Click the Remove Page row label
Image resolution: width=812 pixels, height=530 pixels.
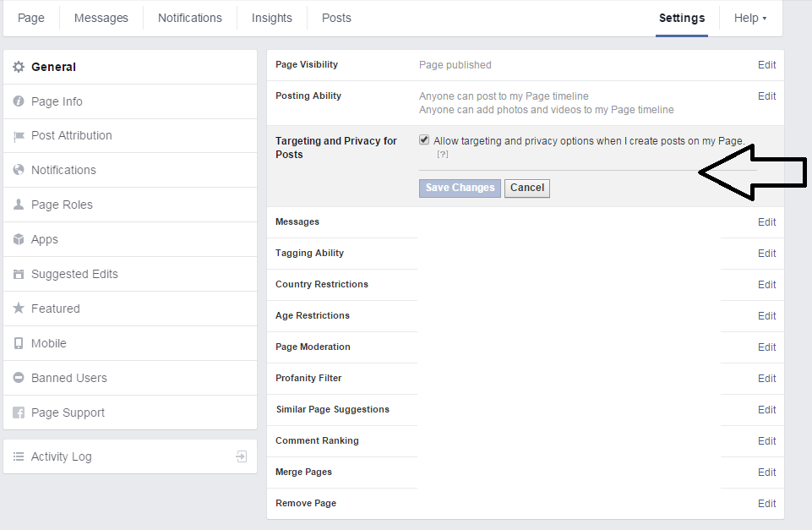(306, 504)
